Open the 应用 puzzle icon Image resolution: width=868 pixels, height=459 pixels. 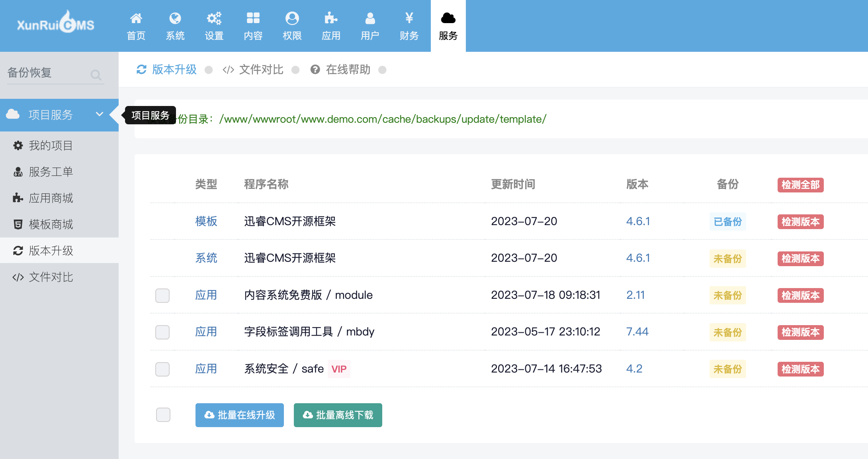point(331,18)
